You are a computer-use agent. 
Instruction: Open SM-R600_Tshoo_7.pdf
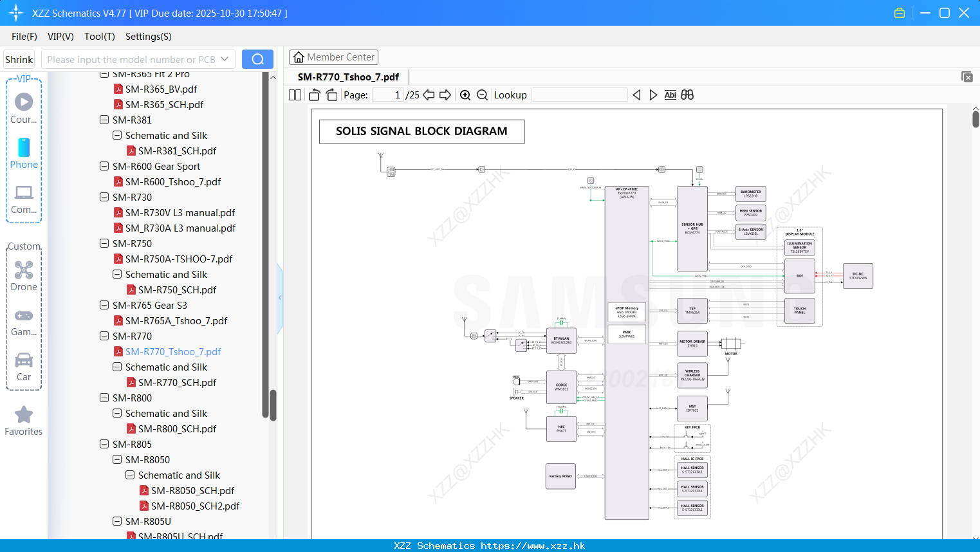click(x=173, y=182)
